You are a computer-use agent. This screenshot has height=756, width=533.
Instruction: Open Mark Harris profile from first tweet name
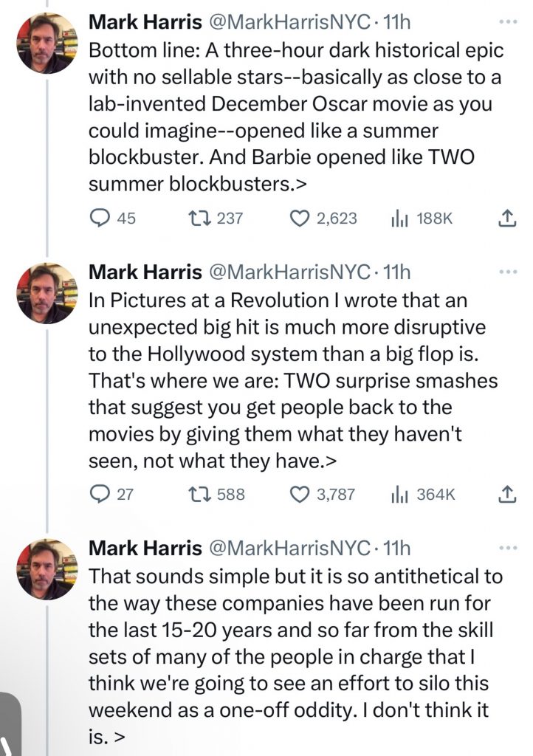[x=145, y=23]
